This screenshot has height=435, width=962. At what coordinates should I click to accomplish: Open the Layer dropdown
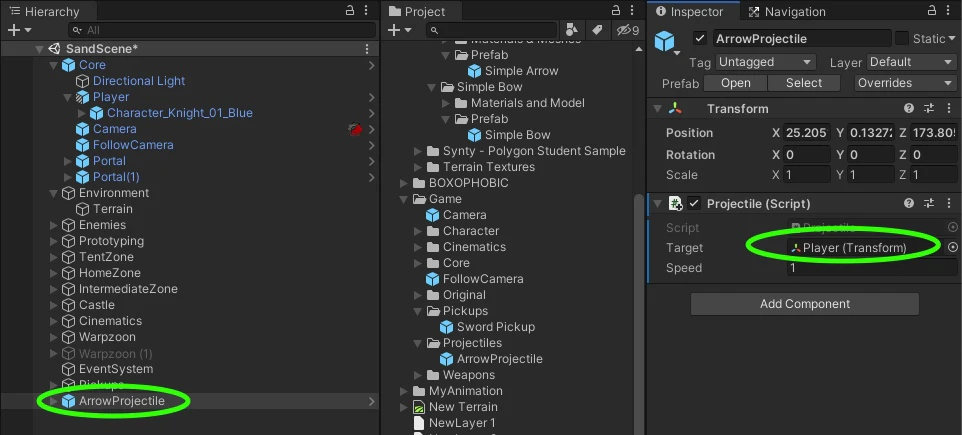click(911, 62)
